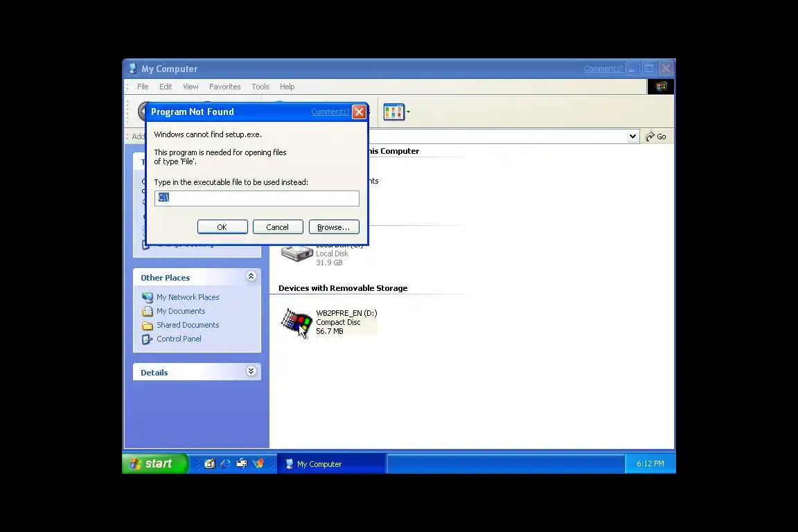Image resolution: width=798 pixels, height=532 pixels.
Task: Click the Shared Documents folder icon
Action: point(148,326)
